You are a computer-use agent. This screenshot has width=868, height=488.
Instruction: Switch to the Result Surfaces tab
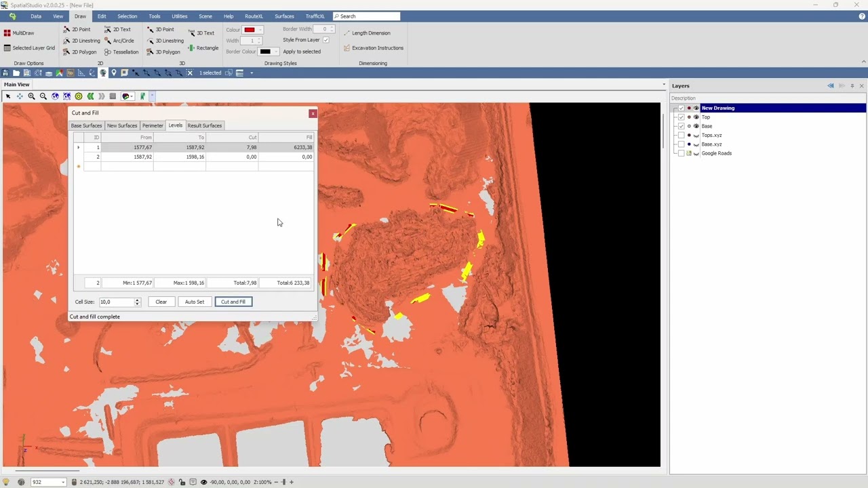click(205, 125)
